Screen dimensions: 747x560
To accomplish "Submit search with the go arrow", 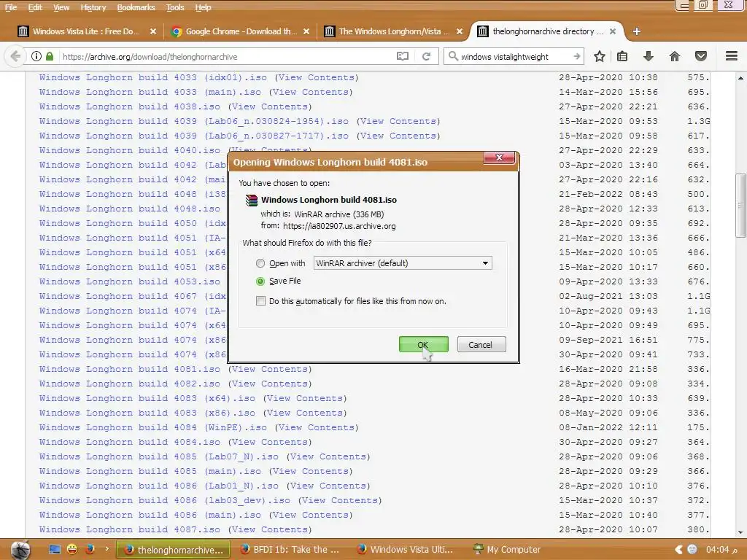I will coord(576,56).
